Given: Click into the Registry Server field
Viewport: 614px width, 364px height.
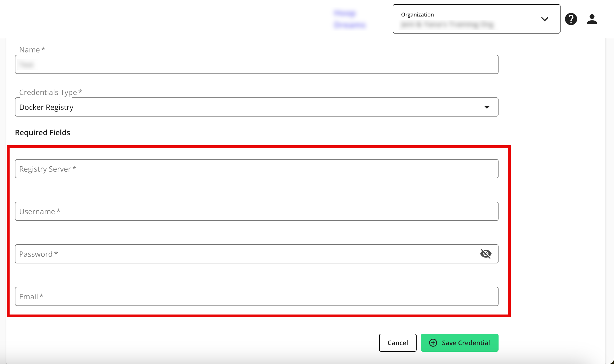Looking at the screenshot, I should [x=256, y=169].
